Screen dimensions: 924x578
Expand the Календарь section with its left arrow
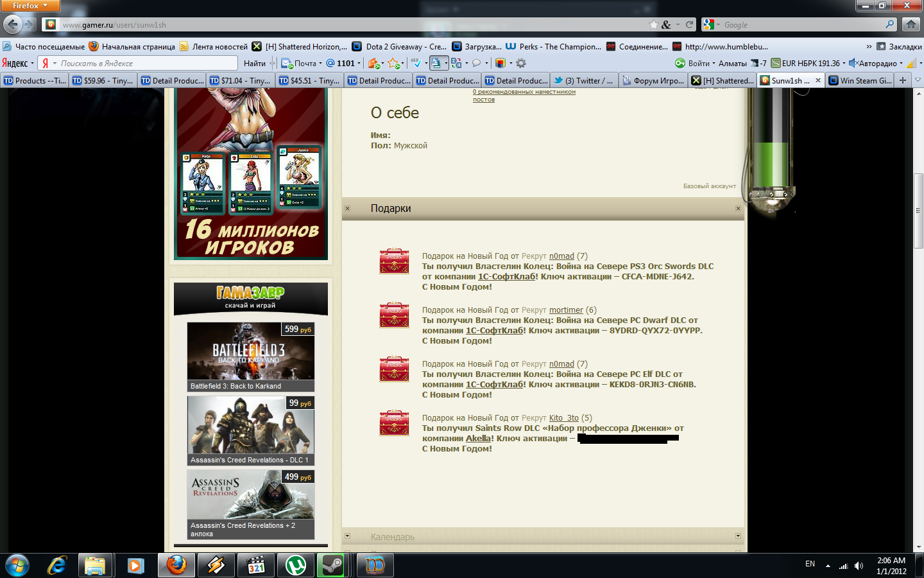pos(348,536)
